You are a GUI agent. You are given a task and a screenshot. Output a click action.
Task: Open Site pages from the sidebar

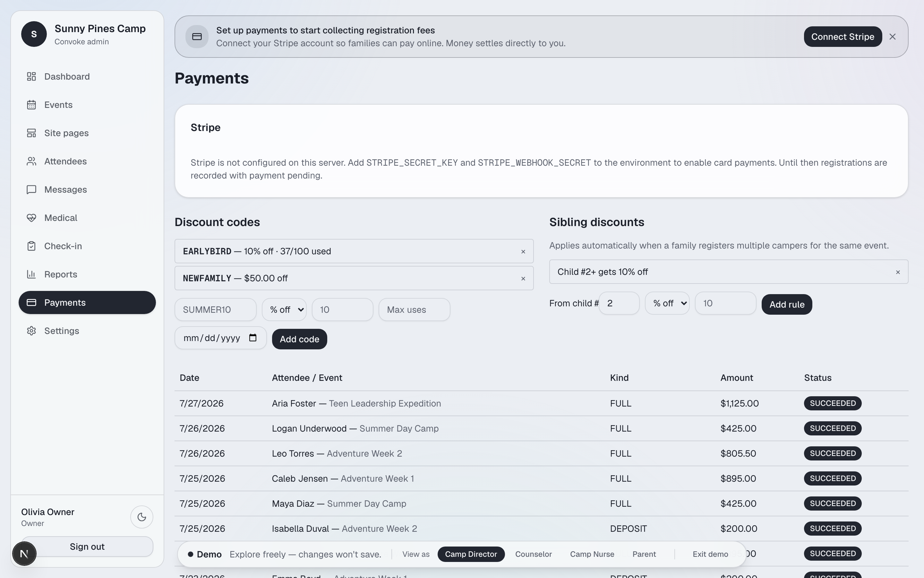click(x=87, y=133)
